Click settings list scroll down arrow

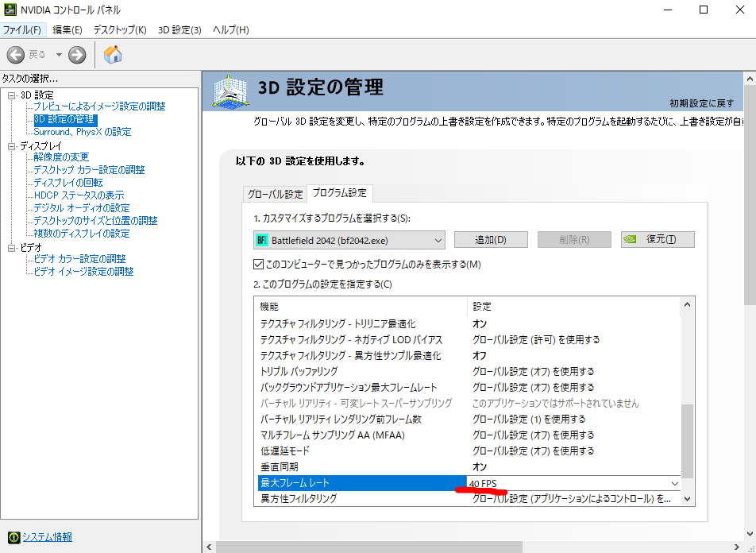(688, 499)
